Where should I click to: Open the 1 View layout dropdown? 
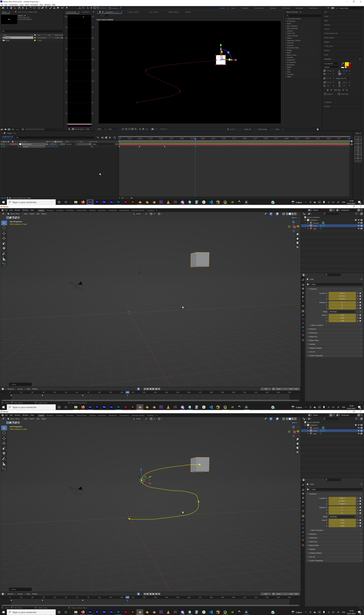pyautogui.click(x=278, y=129)
